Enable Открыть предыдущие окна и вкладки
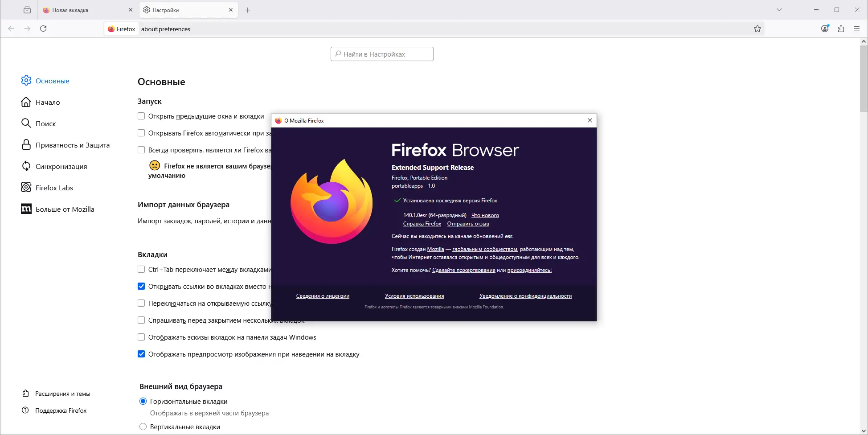The width and height of the screenshot is (868, 435). pos(141,116)
